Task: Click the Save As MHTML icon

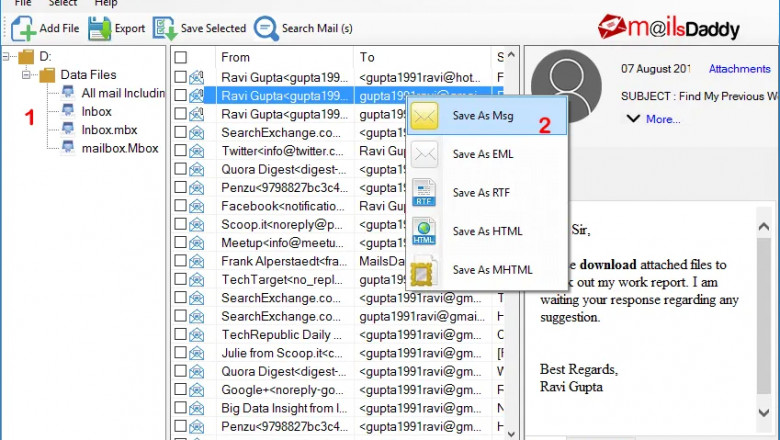Action: [x=425, y=269]
